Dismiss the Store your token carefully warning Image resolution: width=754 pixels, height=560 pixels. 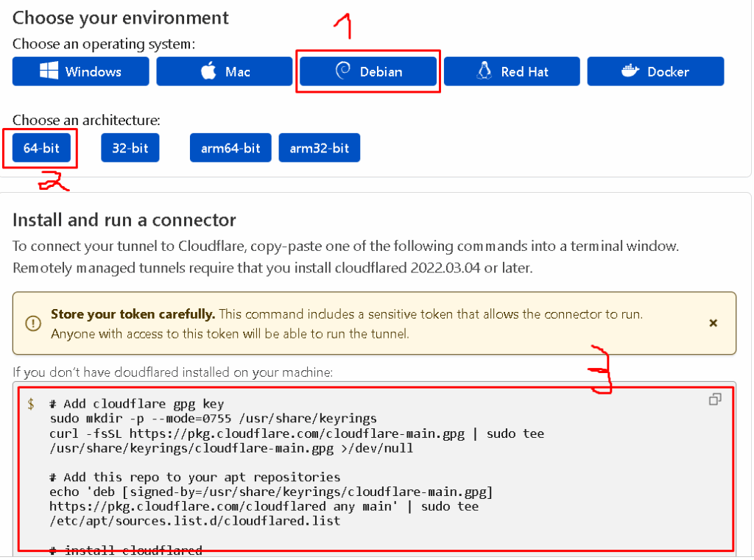click(x=713, y=323)
